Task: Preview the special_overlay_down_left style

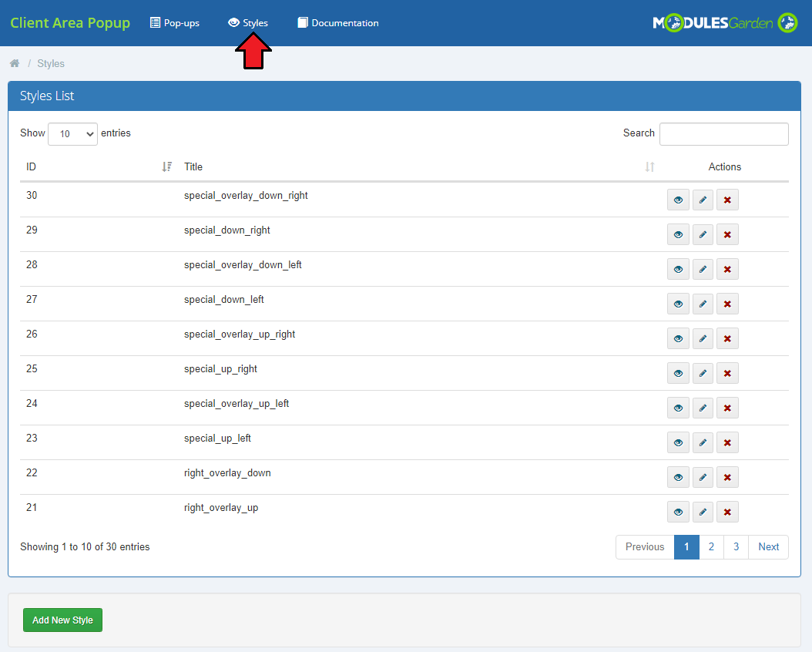Action: (678, 269)
